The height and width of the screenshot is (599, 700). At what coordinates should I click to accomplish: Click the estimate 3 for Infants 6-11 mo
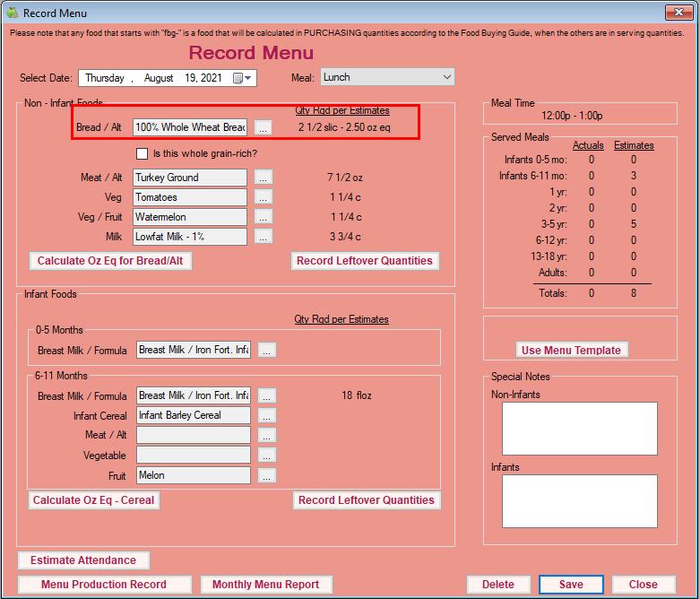pyautogui.click(x=634, y=176)
